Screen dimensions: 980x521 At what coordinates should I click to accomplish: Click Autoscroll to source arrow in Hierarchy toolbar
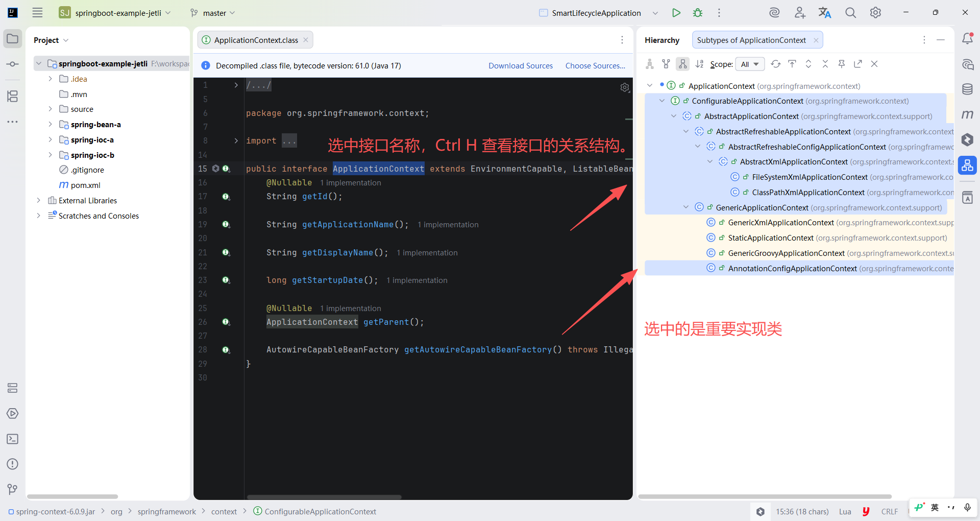coord(792,64)
